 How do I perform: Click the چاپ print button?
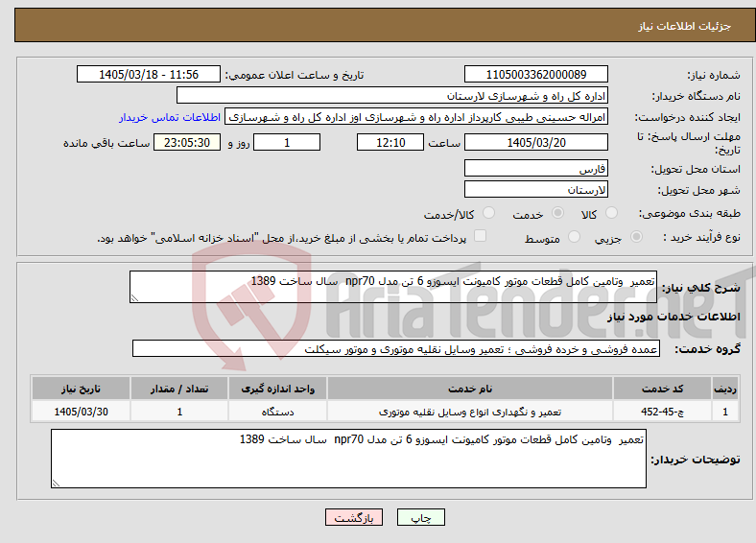point(421,517)
